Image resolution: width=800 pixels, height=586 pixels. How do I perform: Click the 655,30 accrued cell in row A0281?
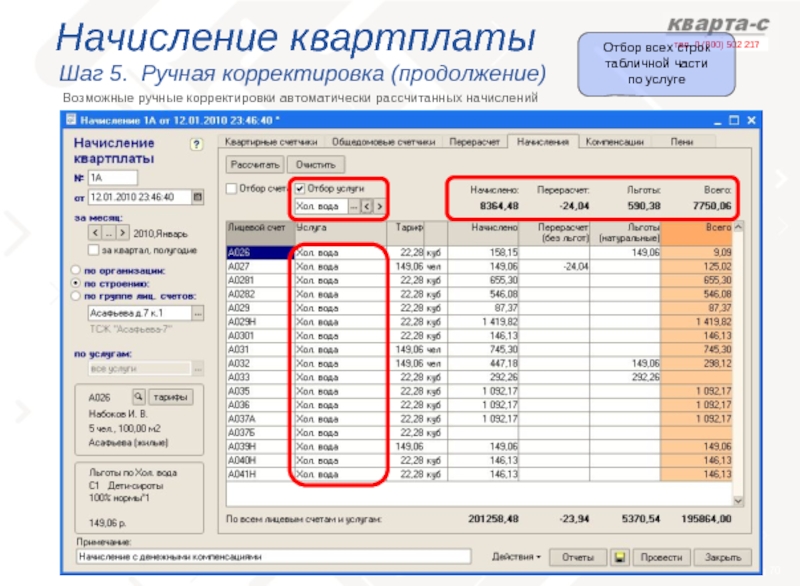click(483, 280)
